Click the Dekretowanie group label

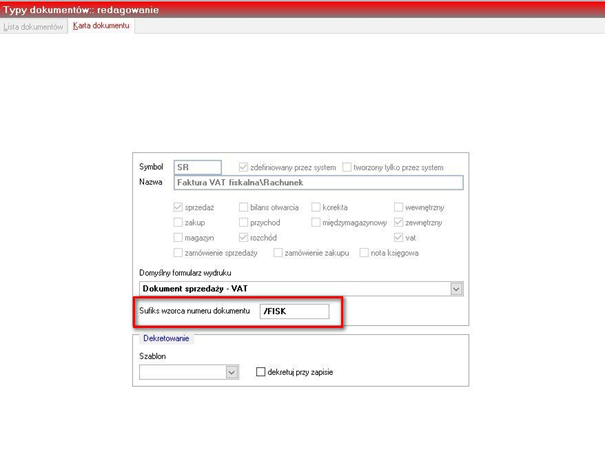click(166, 338)
